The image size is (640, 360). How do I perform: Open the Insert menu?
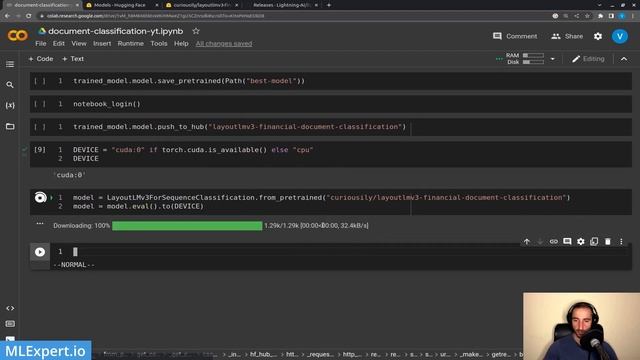[102, 43]
